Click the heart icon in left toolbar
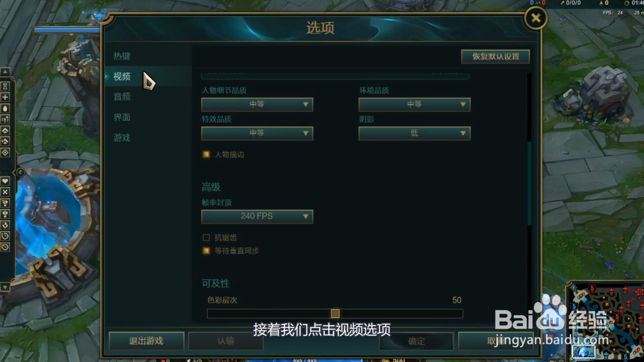 (5, 181)
